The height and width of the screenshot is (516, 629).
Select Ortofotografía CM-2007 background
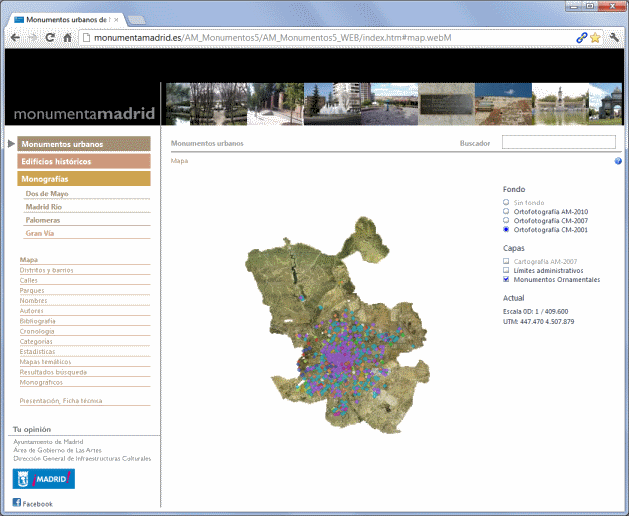pos(506,220)
